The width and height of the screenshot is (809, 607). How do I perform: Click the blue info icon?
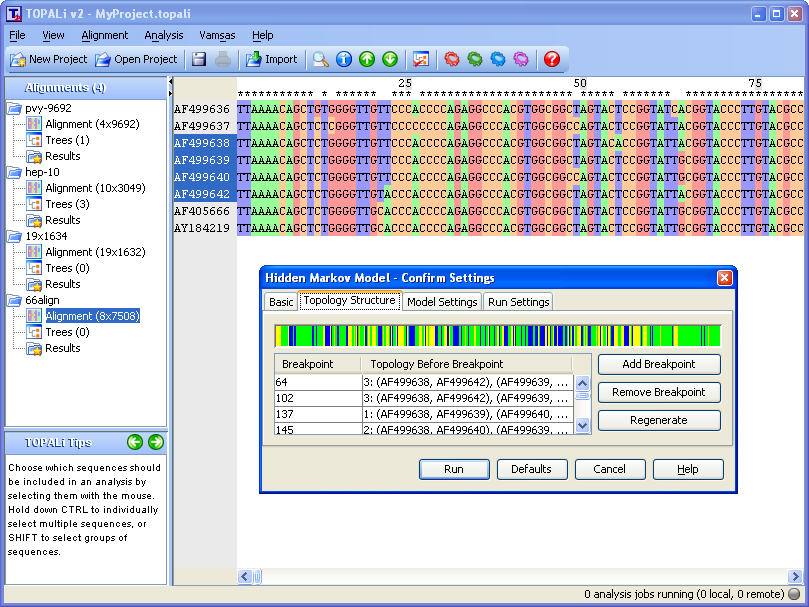tap(344, 59)
